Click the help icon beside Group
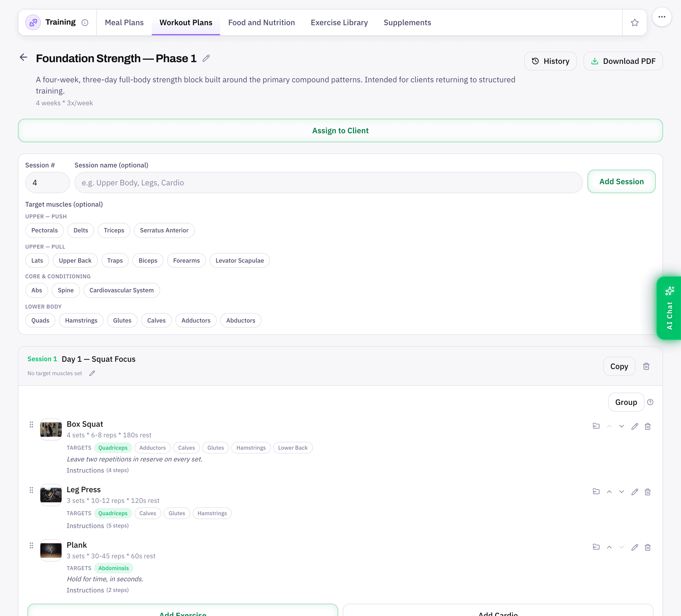Viewport: 681px width, 616px height. [650, 402]
